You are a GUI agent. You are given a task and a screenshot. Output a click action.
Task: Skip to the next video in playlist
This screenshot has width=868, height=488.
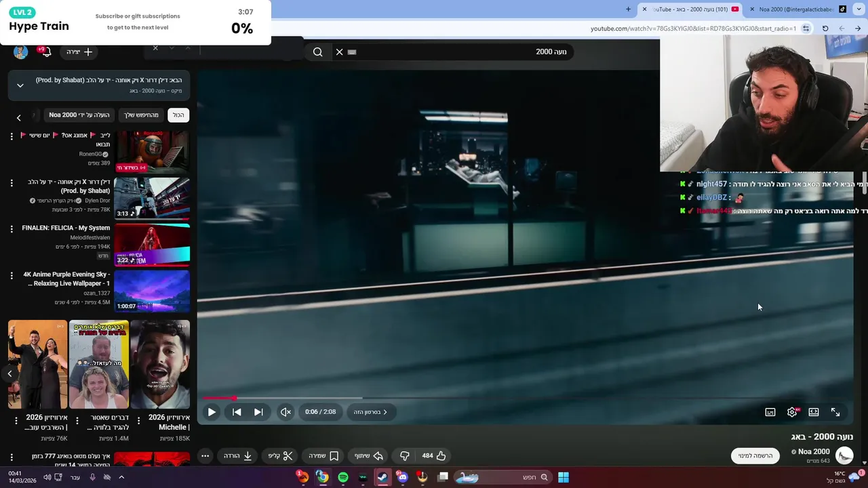click(x=258, y=412)
